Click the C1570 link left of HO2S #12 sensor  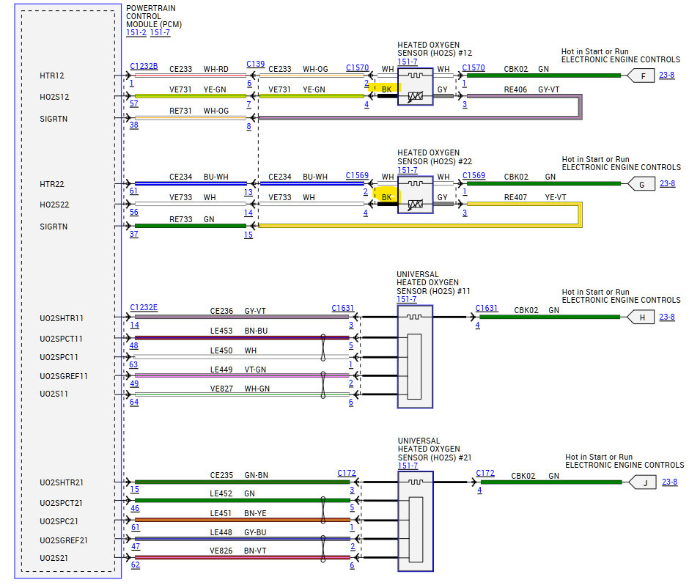pos(357,67)
